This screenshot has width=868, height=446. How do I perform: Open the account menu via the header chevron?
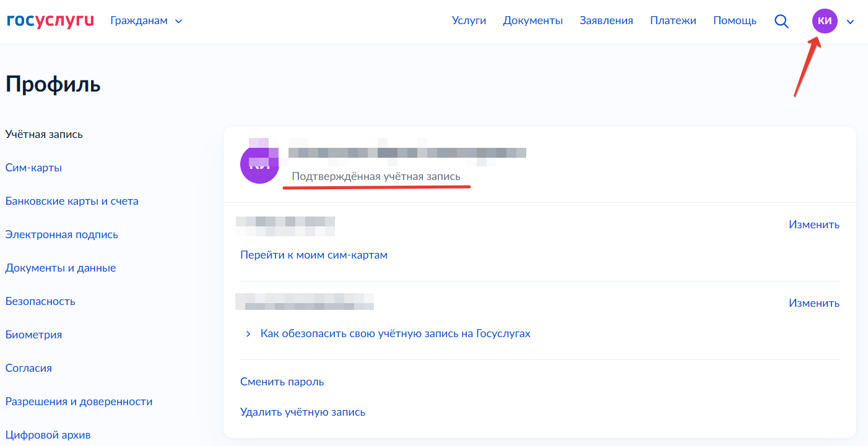[x=850, y=21]
